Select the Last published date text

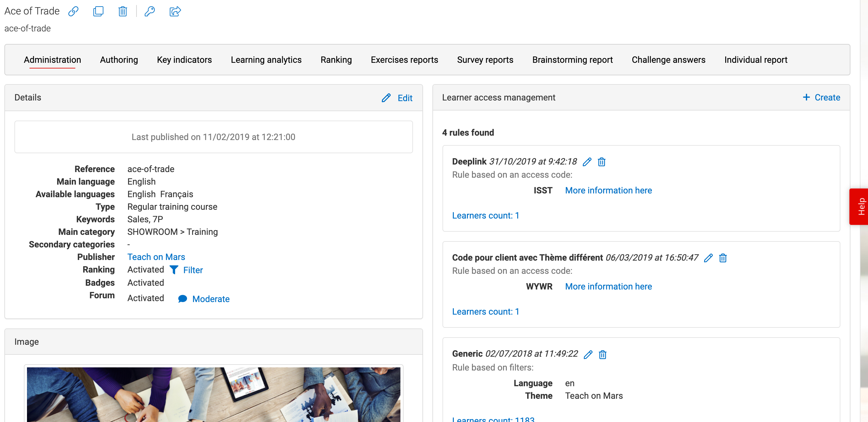[213, 137]
